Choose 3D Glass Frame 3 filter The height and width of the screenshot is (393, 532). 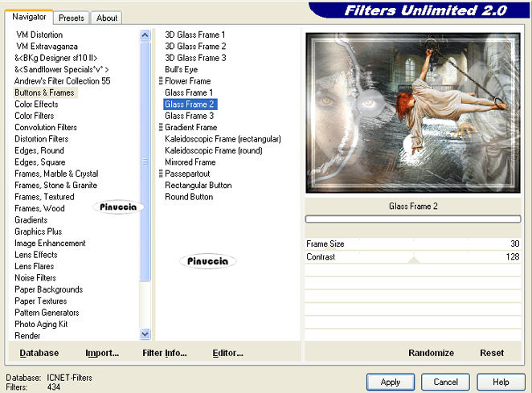tap(195, 58)
